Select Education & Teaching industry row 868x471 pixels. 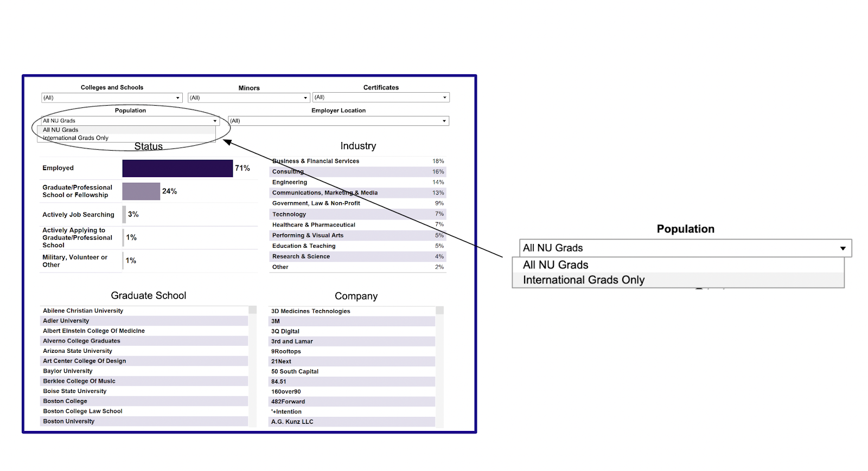coord(358,246)
